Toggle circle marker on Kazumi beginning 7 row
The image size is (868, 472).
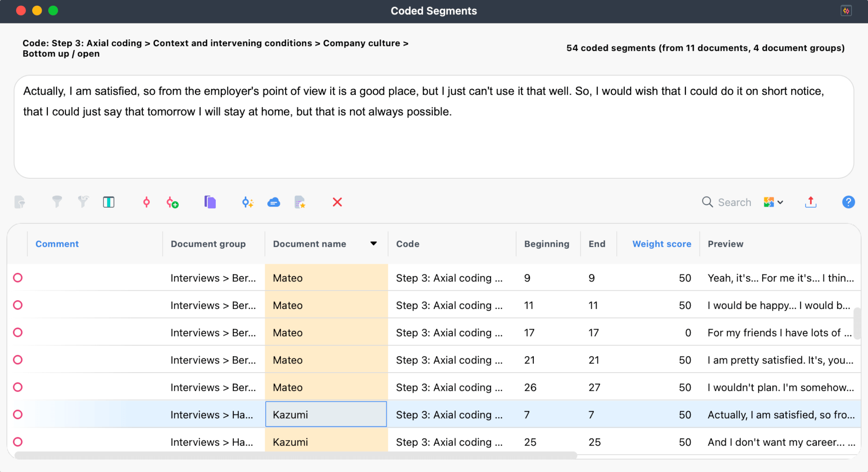point(18,414)
